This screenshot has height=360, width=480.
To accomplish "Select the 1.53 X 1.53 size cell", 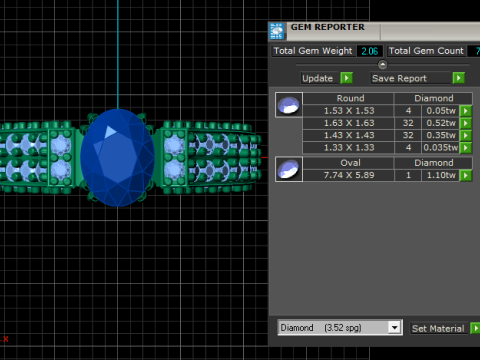I will pyautogui.click(x=349, y=111).
